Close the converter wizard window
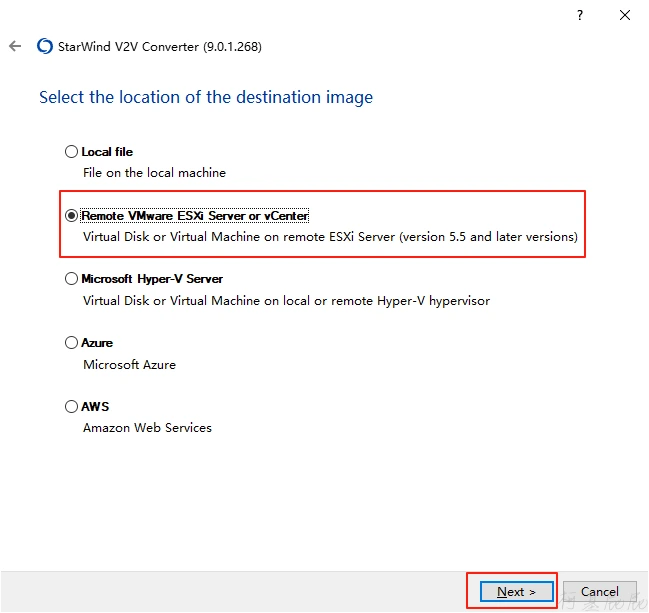Viewport: 649px width, 613px height. point(625,15)
